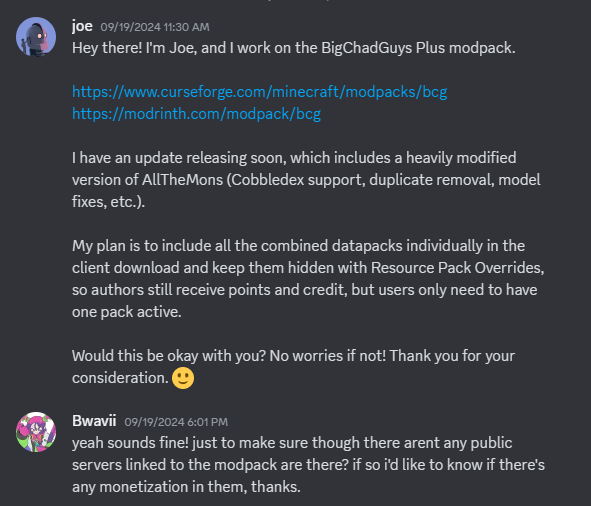
Task: Open Bwavii's profile avatar
Action: pyautogui.click(x=36, y=432)
